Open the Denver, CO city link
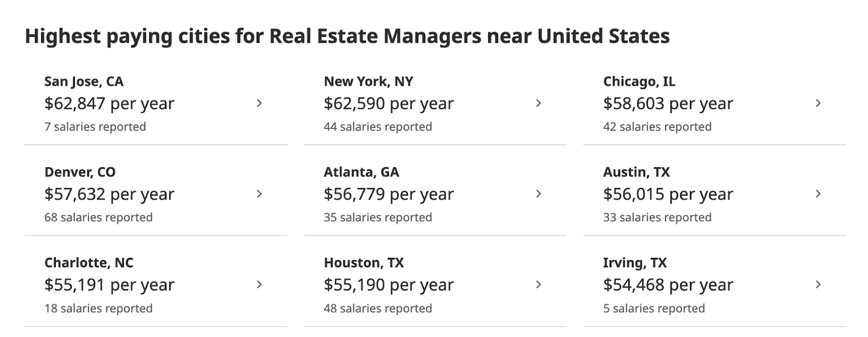The height and width of the screenshot is (337, 868). tap(80, 172)
